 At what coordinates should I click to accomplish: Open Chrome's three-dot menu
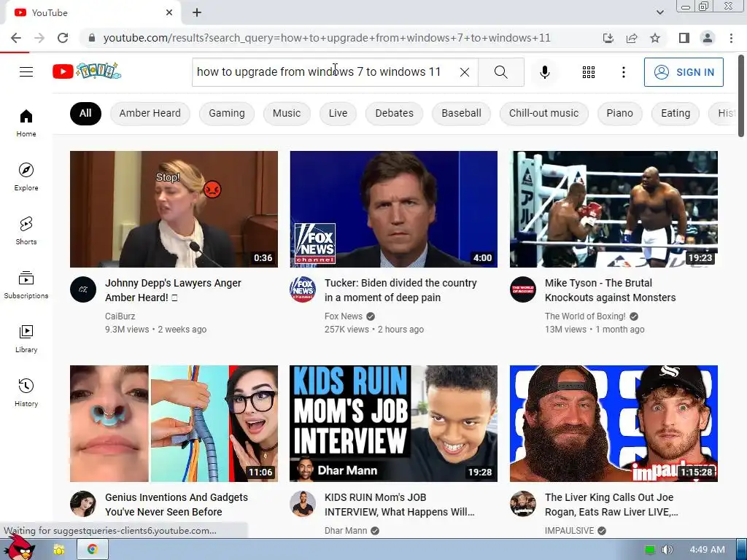tap(731, 38)
